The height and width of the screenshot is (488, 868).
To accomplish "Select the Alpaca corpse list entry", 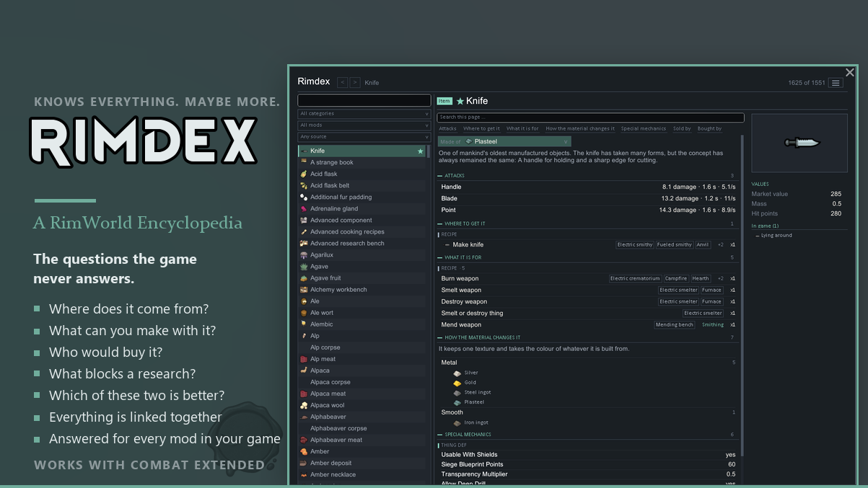I will [363, 382].
